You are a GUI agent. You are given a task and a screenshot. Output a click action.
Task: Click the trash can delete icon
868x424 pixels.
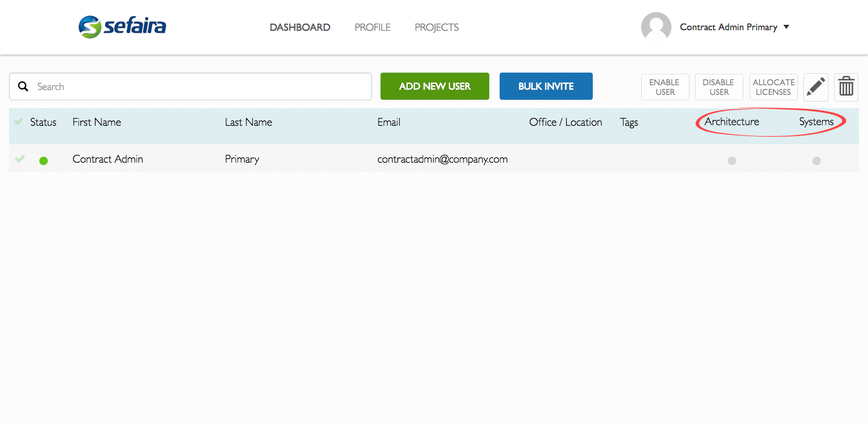click(846, 87)
